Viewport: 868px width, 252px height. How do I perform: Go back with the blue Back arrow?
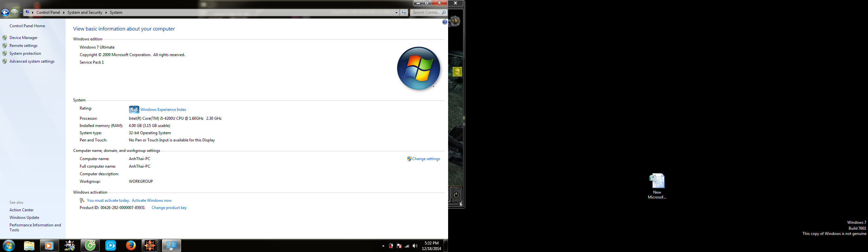pos(5,13)
